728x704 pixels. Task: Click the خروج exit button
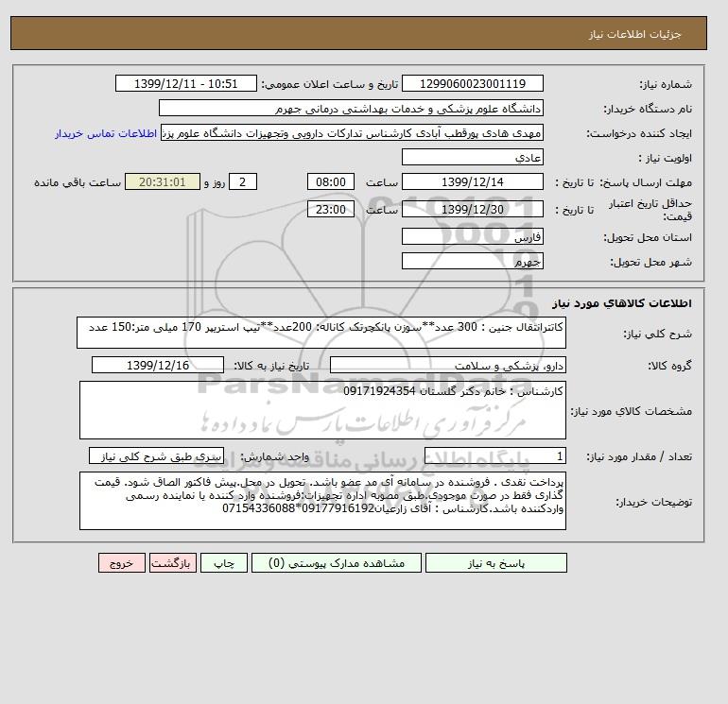pos(122,563)
